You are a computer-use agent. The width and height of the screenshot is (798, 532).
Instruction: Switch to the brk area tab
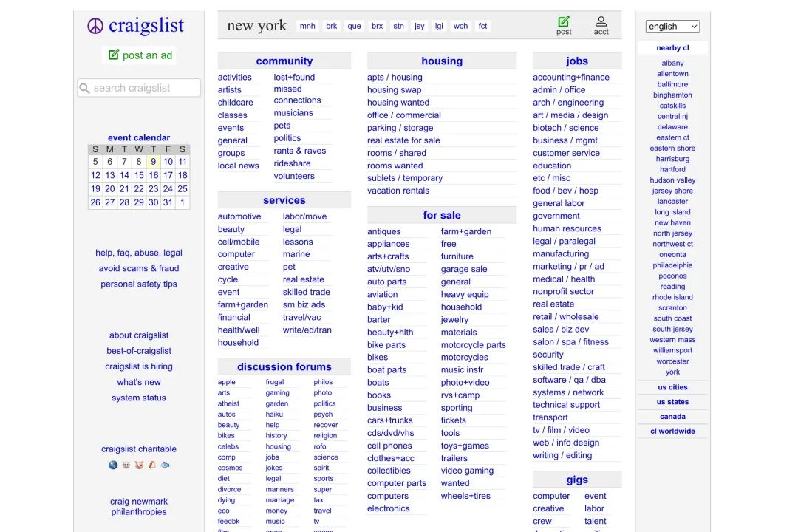331,26
